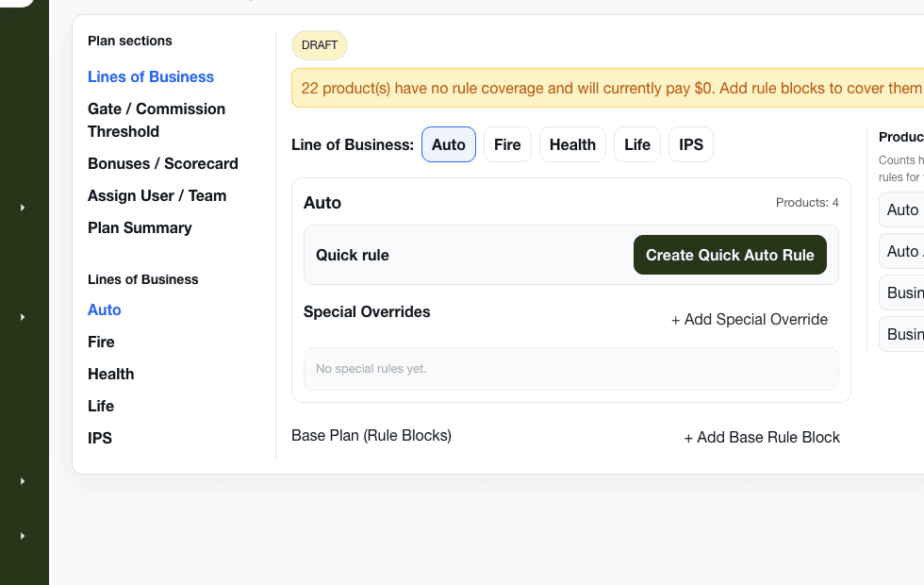Select the Life line of business

coord(636,144)
